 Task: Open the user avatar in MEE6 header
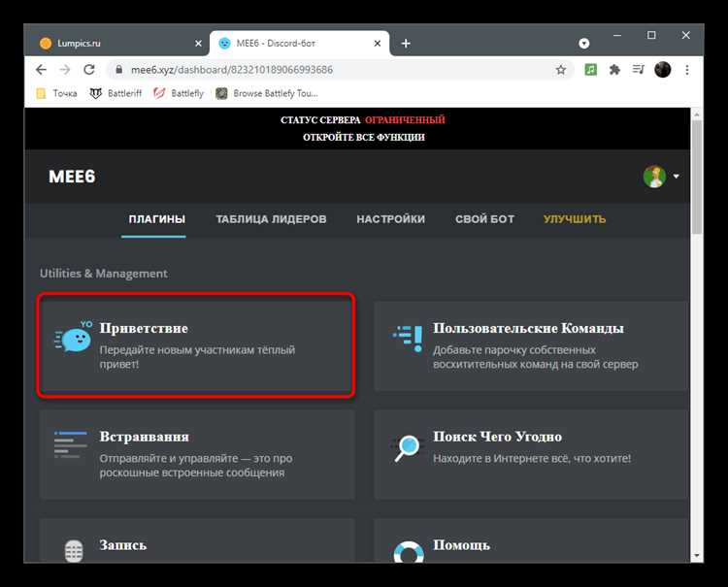pos(654,177)
